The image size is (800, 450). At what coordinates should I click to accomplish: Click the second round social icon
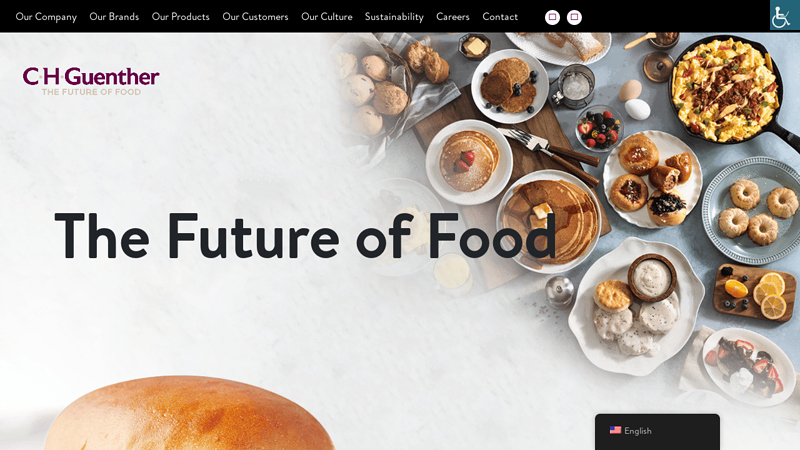pyautogui.click(x=574, y=17)
